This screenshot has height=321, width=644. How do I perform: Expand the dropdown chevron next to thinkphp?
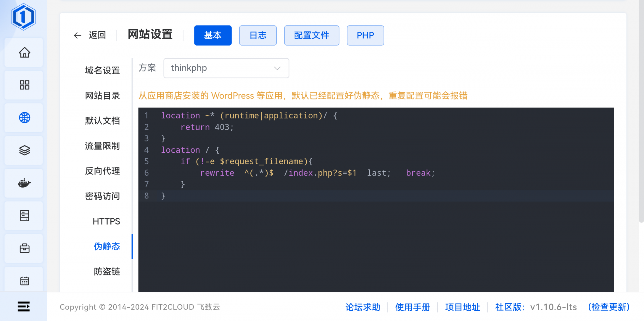(x=277, y=68)
